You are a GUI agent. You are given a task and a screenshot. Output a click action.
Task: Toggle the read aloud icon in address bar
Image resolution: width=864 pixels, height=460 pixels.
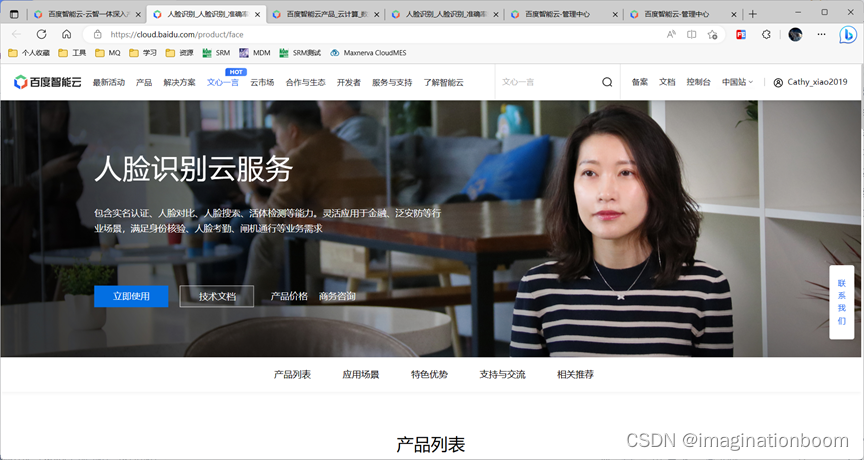tap(671, 34)
